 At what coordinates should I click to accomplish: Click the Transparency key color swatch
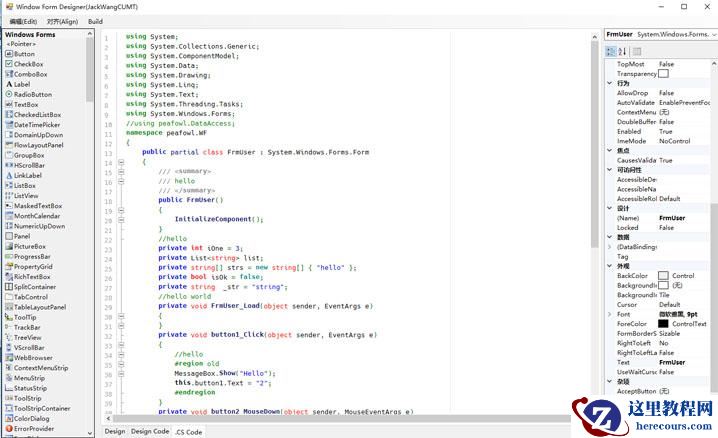(x=663, y=74)
